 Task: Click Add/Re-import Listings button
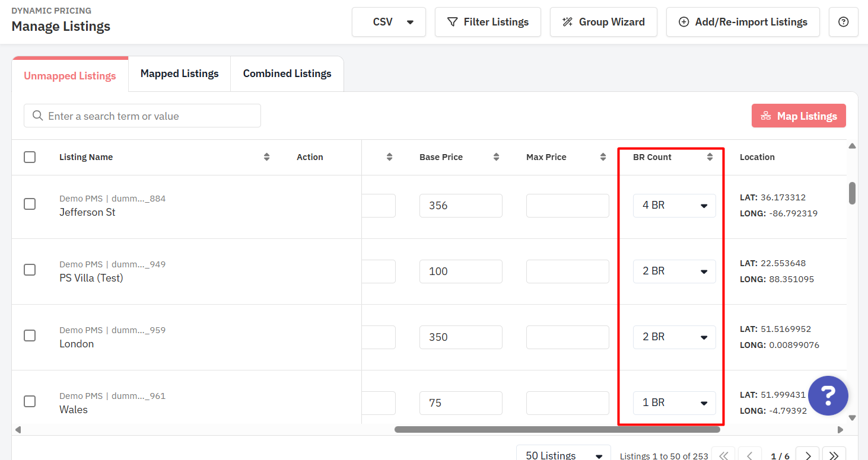743,22
